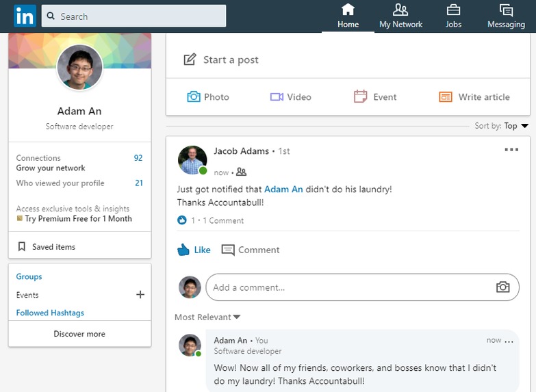Open the Home tab
The image size is (536, 392).
click(x=348, y=16)
